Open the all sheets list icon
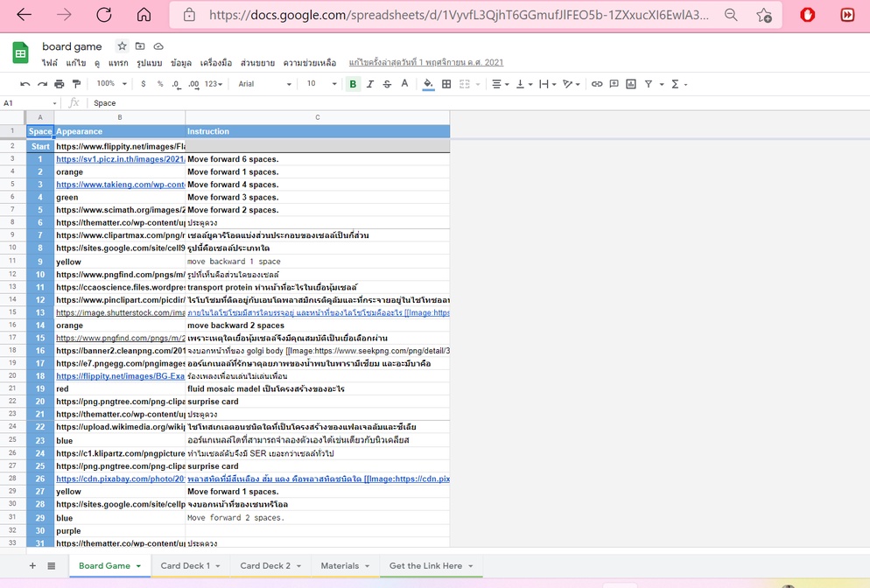This screenshot has width=870, height=588. click(52, 566)
